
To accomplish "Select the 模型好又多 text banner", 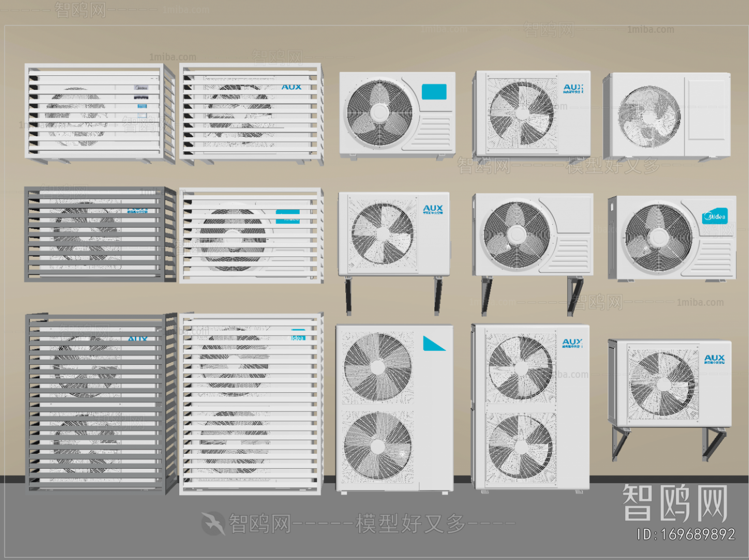I will point(408,522).
